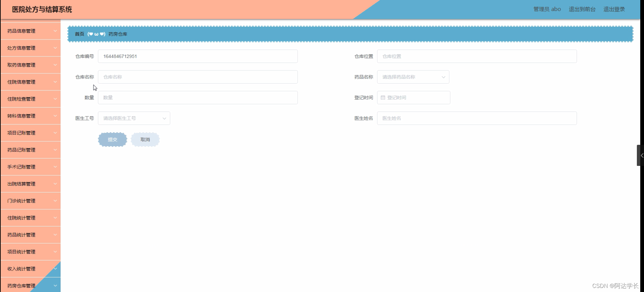
Task: Click 首页 breadcrumb link
Action: (80, 34)
